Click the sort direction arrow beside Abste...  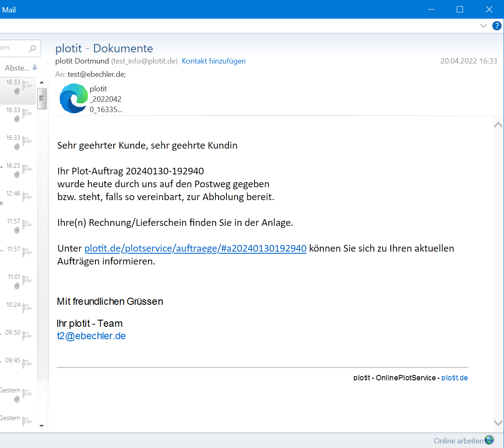[x=35, y=68]
